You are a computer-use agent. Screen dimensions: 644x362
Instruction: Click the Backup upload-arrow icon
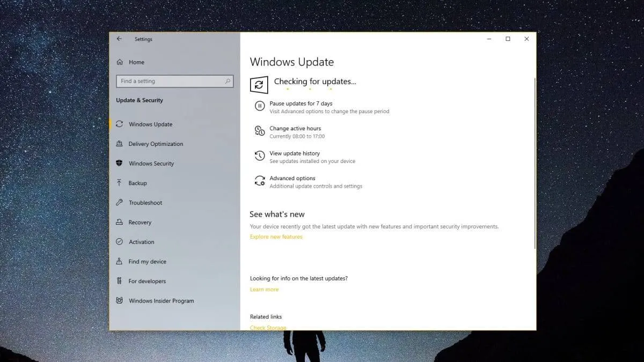(120, 183)
